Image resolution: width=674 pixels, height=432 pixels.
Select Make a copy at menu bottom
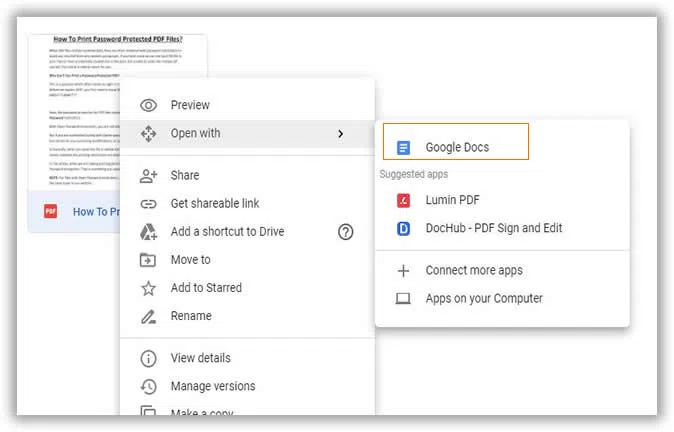[x=247, y=409]
